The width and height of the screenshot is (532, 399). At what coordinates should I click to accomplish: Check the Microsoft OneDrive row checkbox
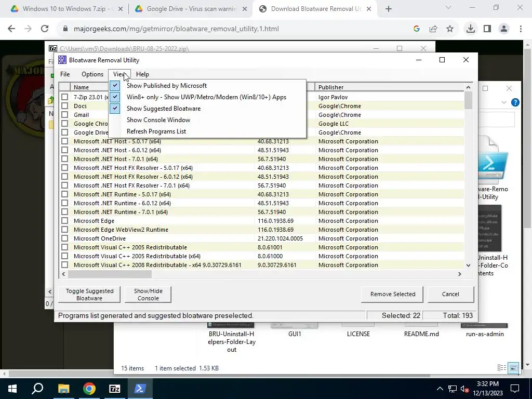[x=64, y=238]
